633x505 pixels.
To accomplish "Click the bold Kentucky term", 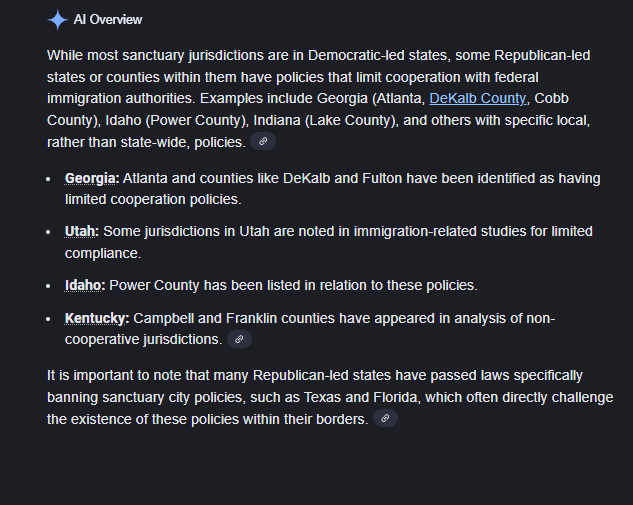I will 97,318.
